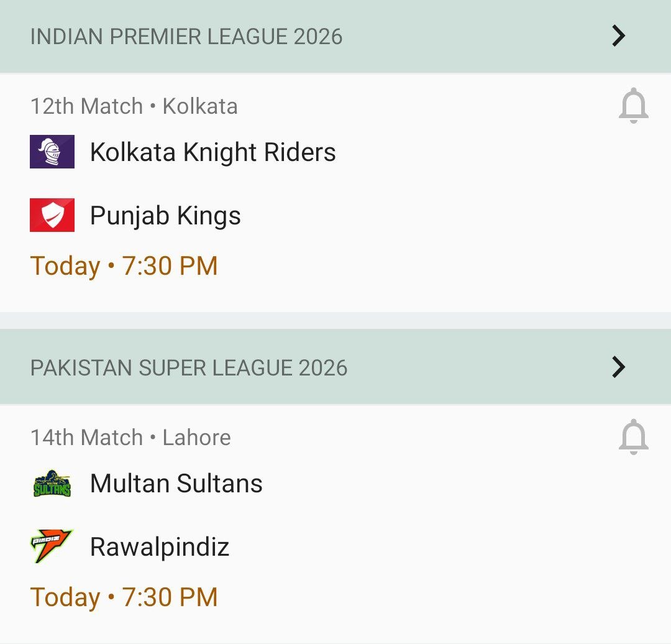Tap the Punjab Kings shield logo
Screen dimensions: 671x644
[x=52, y=215]
